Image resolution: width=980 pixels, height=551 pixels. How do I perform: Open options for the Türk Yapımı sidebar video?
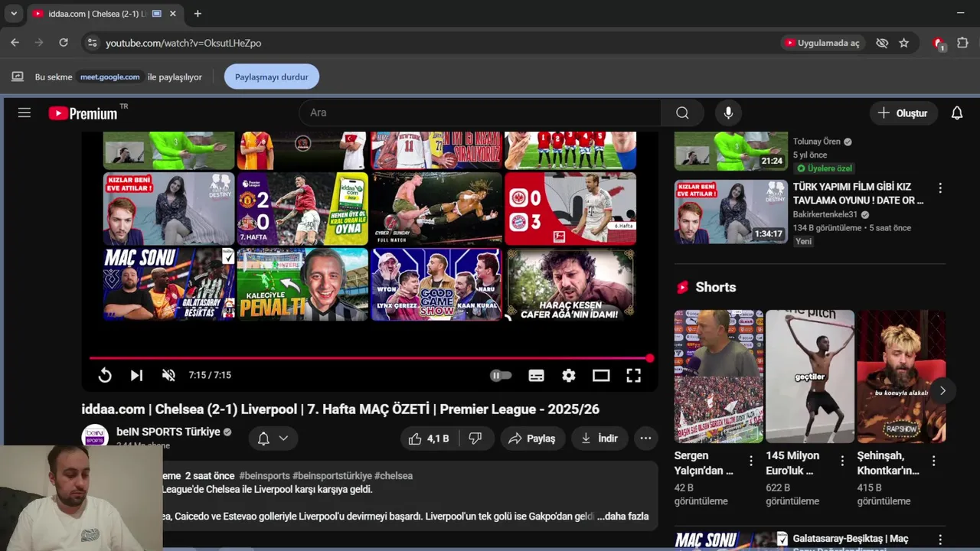point(939,188)
